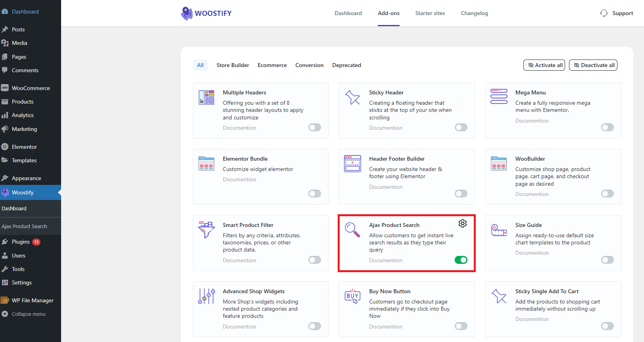This screenshot has height=342, width=644.
Task: Click the Elementor icon in sidebar
Action: click(x=5, y=147)
